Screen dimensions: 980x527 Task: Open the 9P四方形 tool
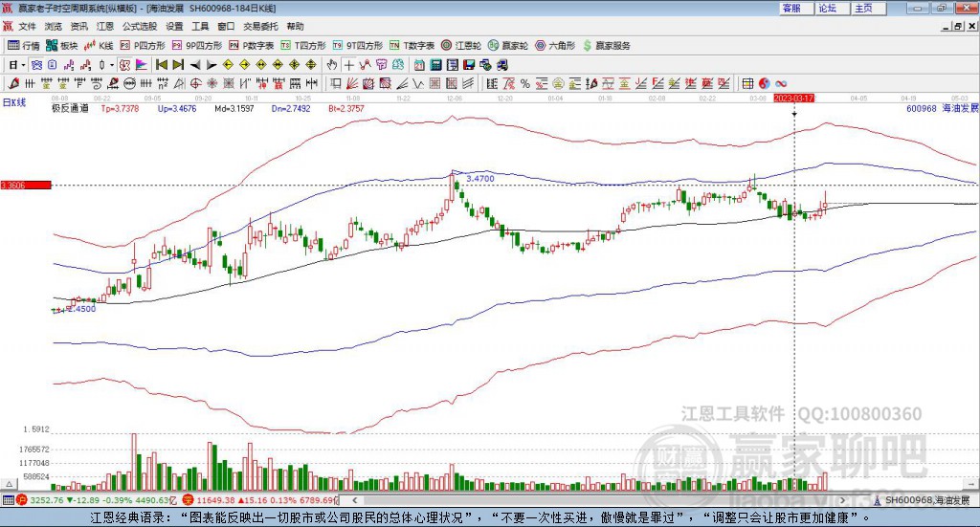pos(197,46)
